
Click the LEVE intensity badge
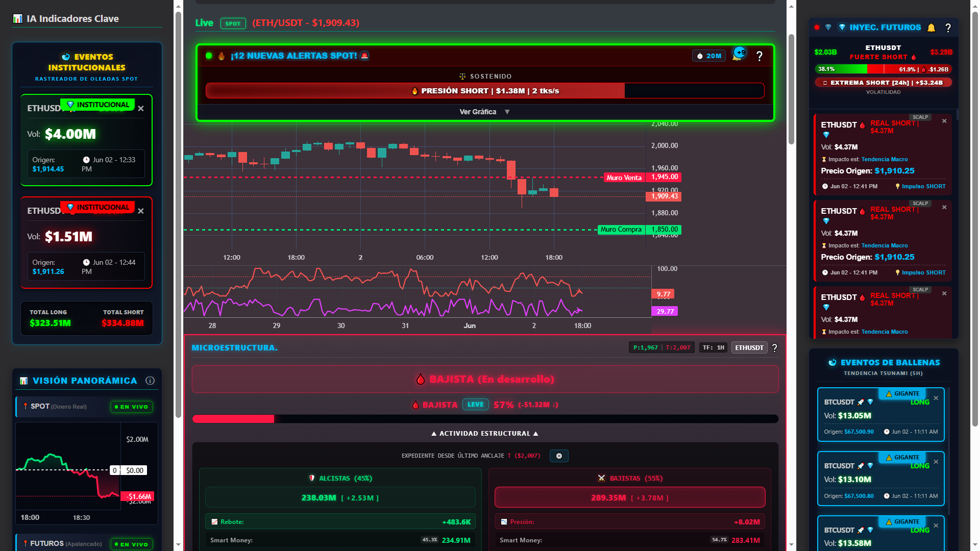475,405
